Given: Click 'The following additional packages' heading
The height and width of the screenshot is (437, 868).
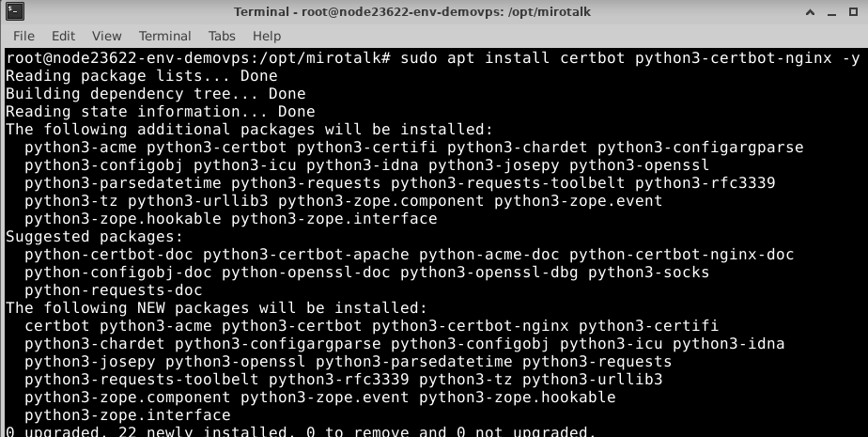Looking at the screenshot, I should pos(249,130).
